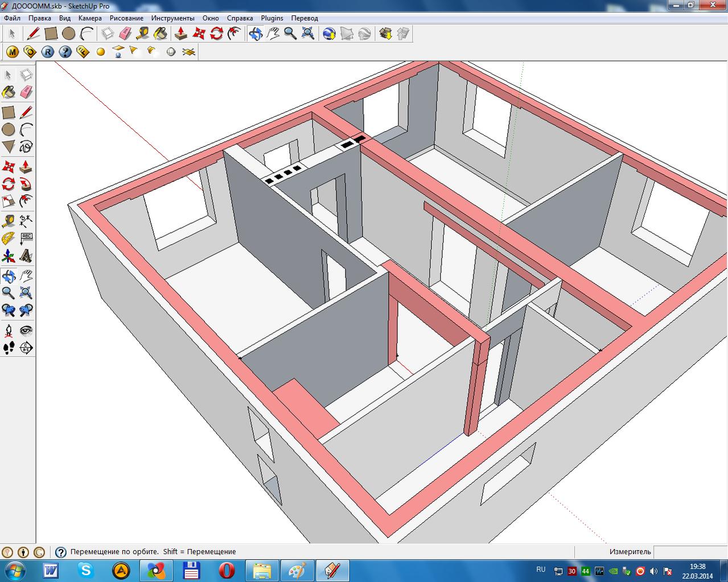Activate the Follow Me tool

(x=26, y=184)
